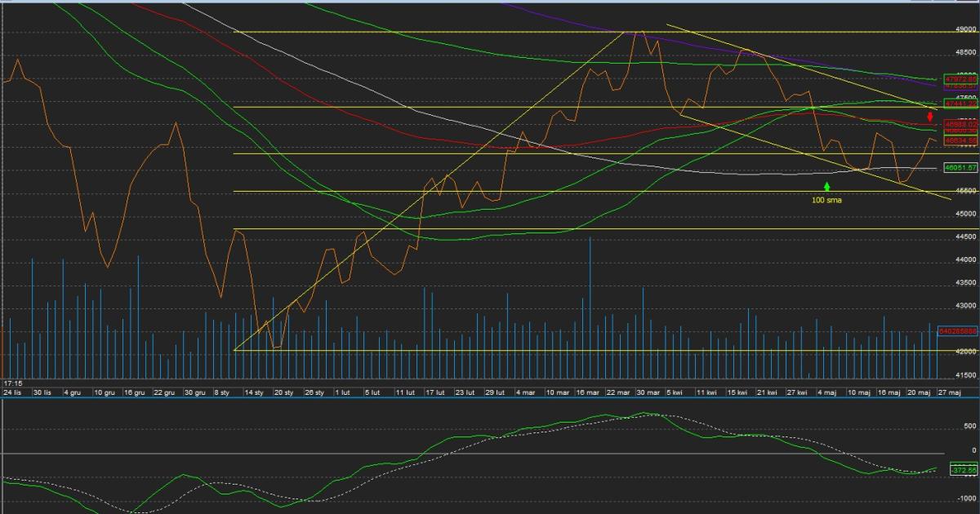Viewport: 980px width, 514px height.
Task: Click the red volume value label
Action: point(955,331)
